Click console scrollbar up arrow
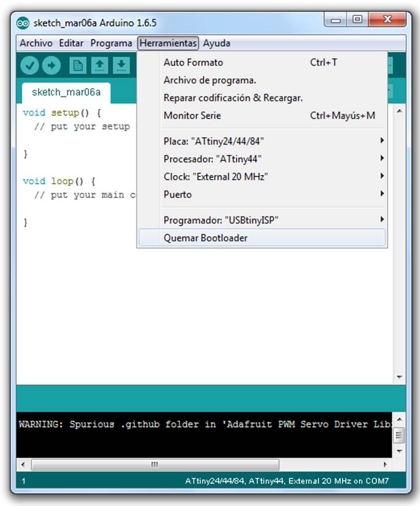 (x=399, y=419)
